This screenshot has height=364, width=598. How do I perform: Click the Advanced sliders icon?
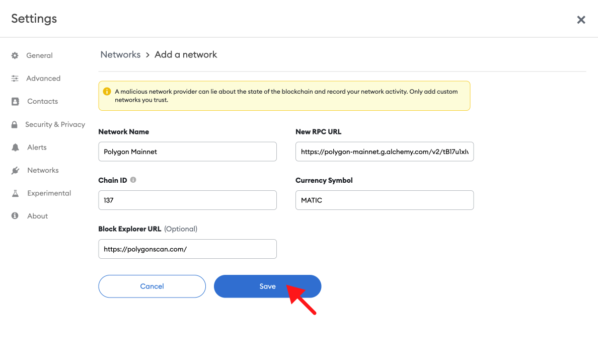click(x=15, y=79)
